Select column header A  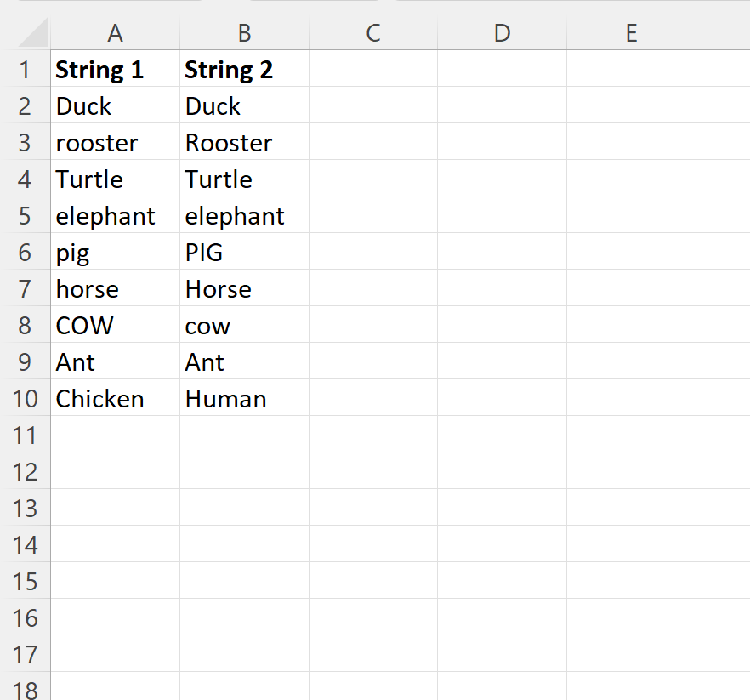click(115, 32)
